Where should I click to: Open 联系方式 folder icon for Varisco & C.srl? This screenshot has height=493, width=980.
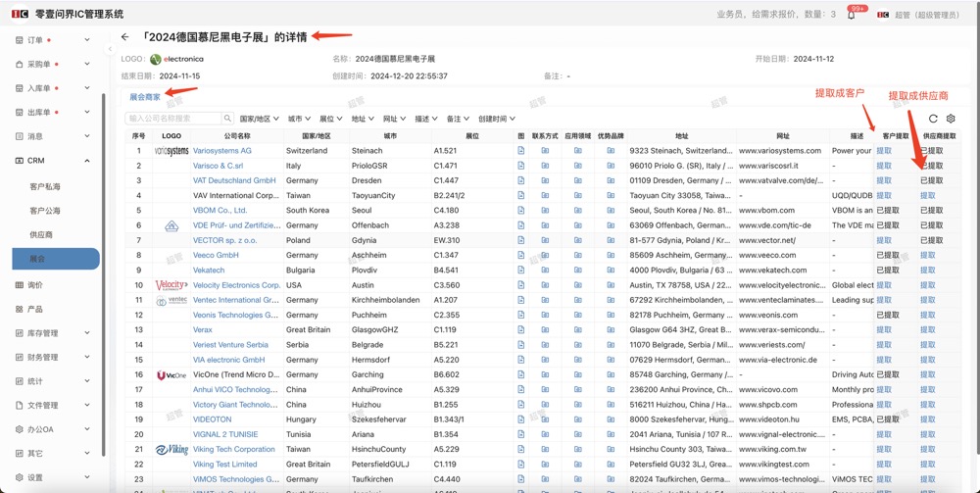coord(545,166)
